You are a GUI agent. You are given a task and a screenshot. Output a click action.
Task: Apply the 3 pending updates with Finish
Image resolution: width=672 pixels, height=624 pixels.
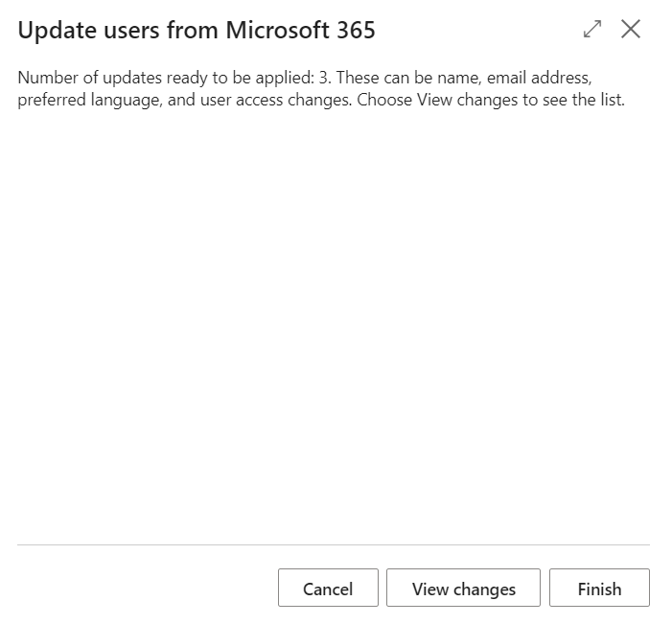[599, 588]
